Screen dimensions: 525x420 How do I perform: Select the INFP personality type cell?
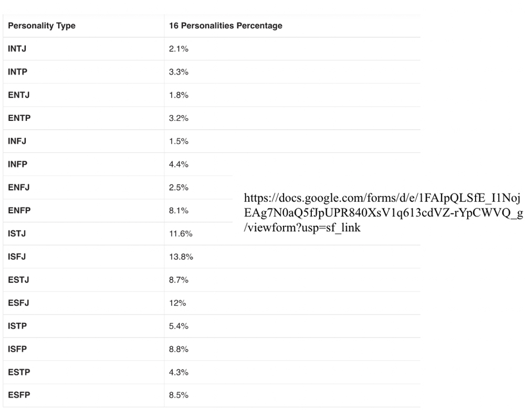[17, 164]
